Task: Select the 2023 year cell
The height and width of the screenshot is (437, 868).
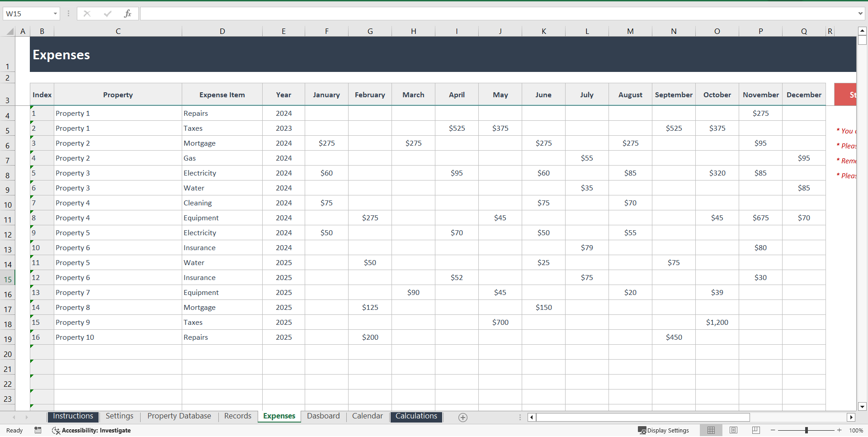Action: [283, 128]
